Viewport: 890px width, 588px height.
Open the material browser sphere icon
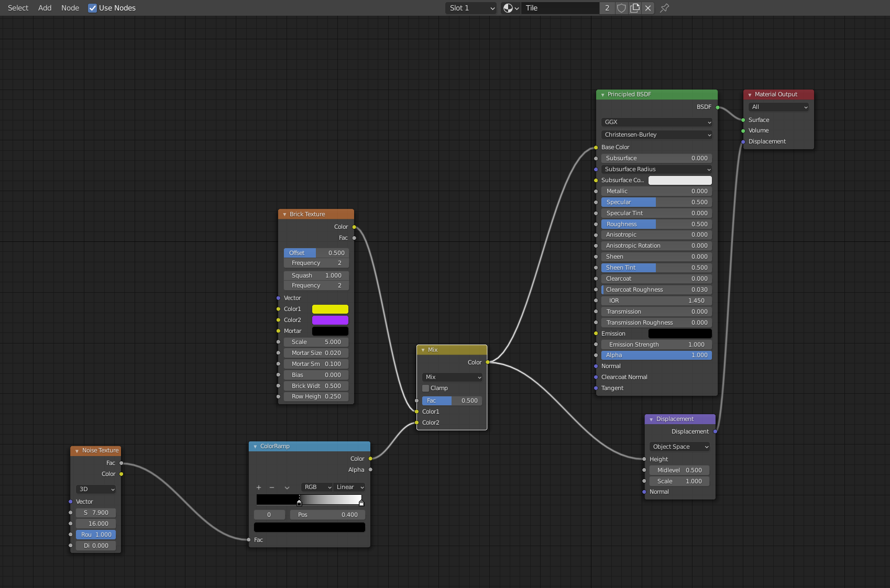click(511, 8)
